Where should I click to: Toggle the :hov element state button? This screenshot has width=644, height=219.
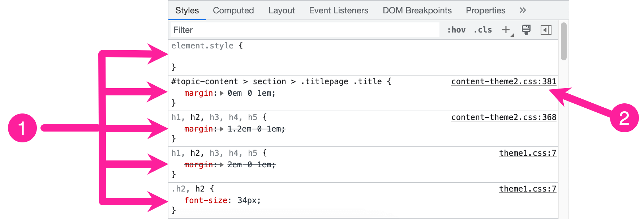coord(456,30)
